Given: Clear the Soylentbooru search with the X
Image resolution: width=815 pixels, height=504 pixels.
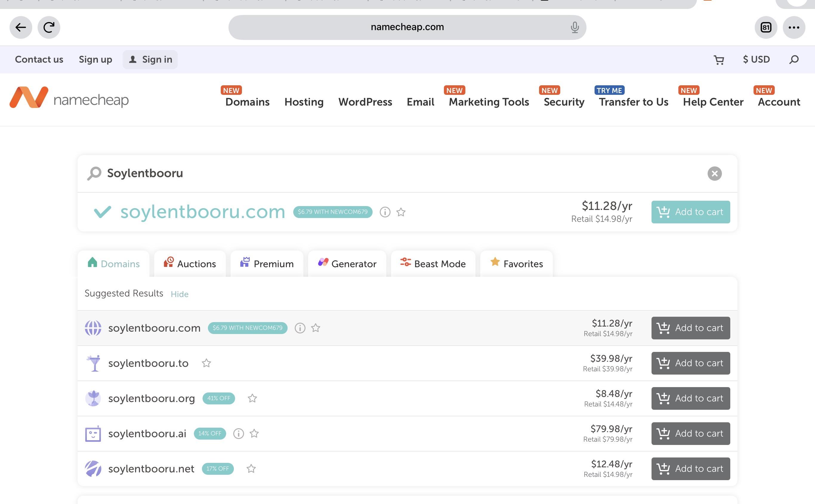Looking at the screenshot, I should point(715,173).
